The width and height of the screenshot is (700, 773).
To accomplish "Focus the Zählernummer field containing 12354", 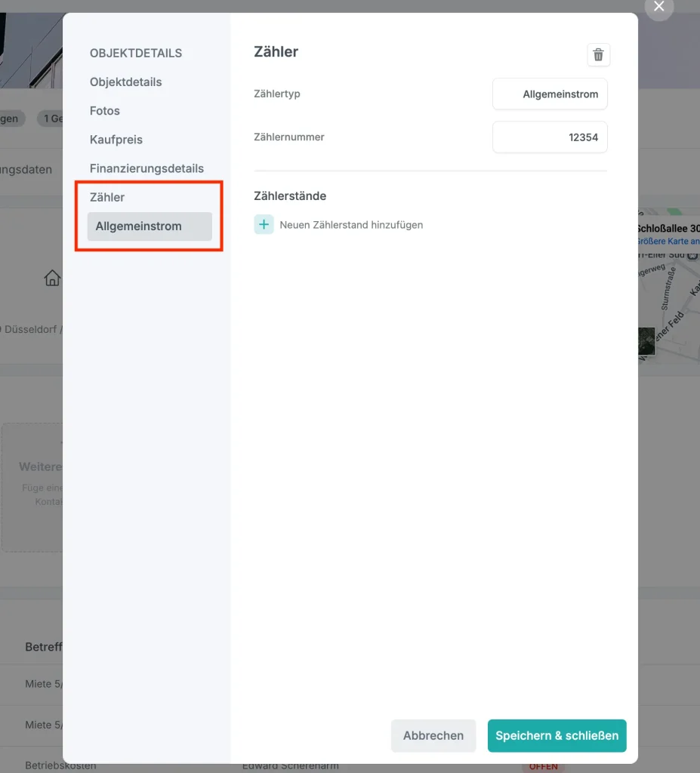I will [x=550, y=137].
